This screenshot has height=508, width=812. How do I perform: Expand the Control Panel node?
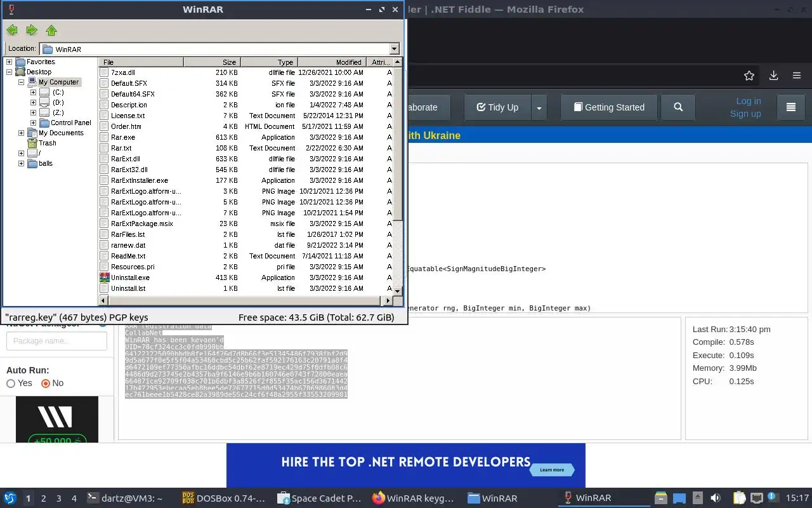point(33,123)
